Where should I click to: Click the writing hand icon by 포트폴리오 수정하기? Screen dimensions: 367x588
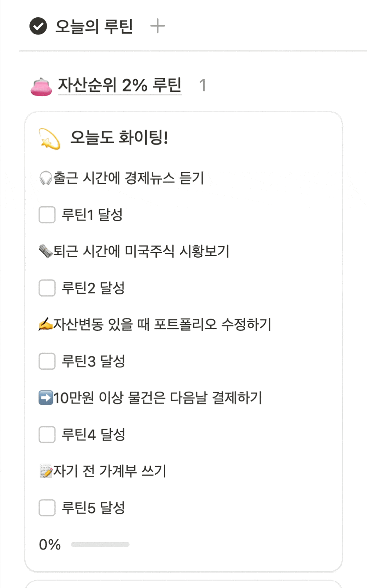tap(46, 324)
